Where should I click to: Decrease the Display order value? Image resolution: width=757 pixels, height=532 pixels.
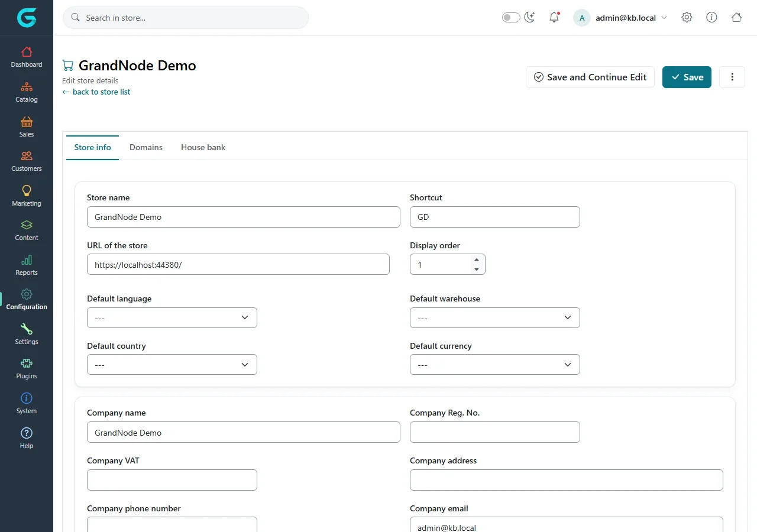[x=477, y=269]
